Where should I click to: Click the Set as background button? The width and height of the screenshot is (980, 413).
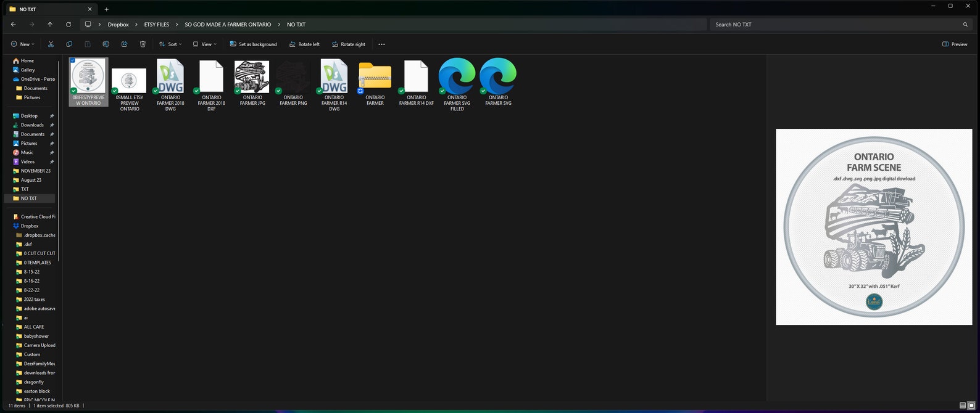click(x=253, y=44)
